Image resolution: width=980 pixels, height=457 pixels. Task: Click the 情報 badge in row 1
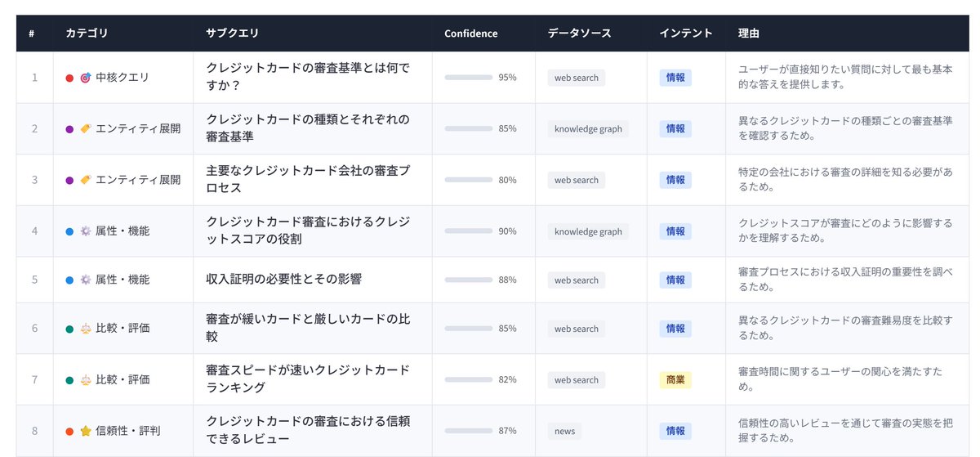(x=675, y=78)
